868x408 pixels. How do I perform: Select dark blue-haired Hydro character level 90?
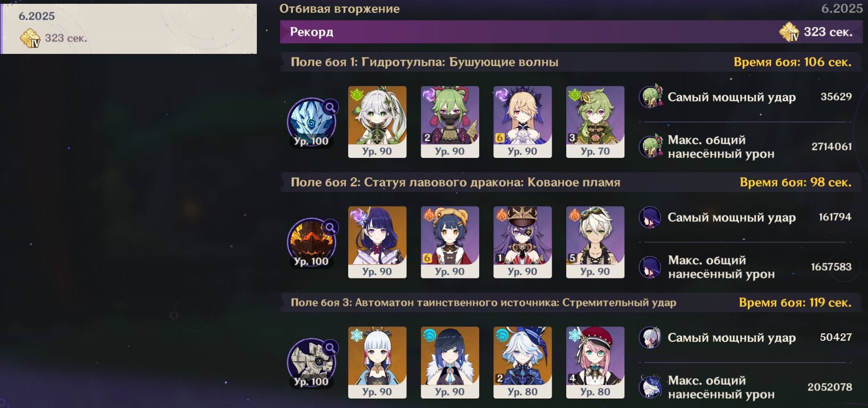tap(450, 363)
